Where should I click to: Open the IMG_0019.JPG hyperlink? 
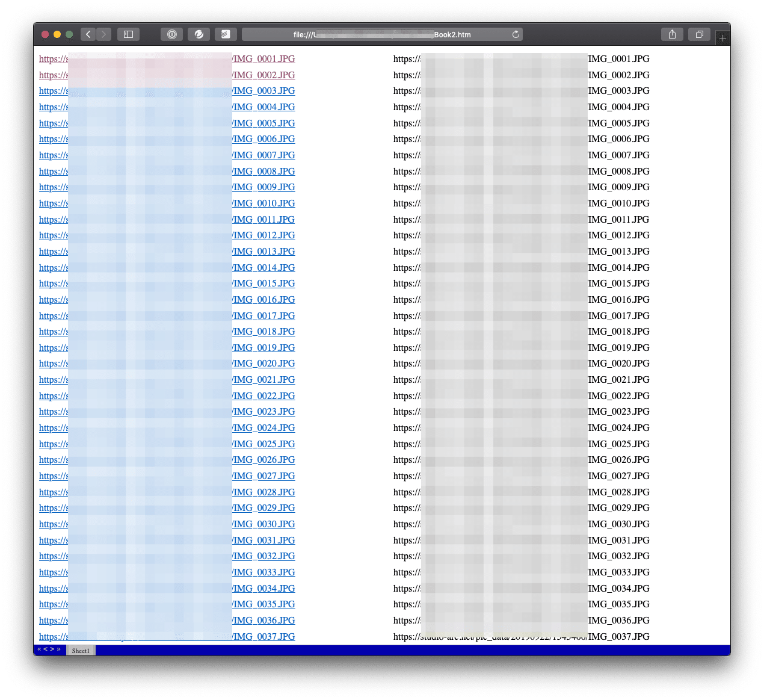tap(263, 347)
